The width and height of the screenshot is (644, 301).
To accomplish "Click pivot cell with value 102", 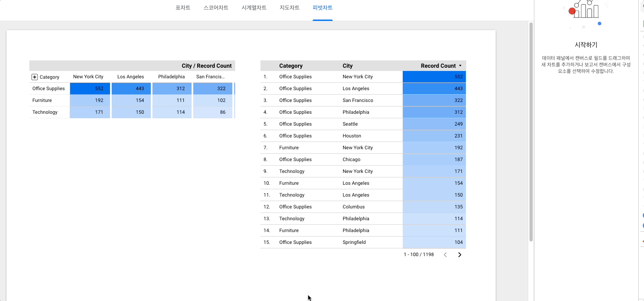I will coord(213,100).
